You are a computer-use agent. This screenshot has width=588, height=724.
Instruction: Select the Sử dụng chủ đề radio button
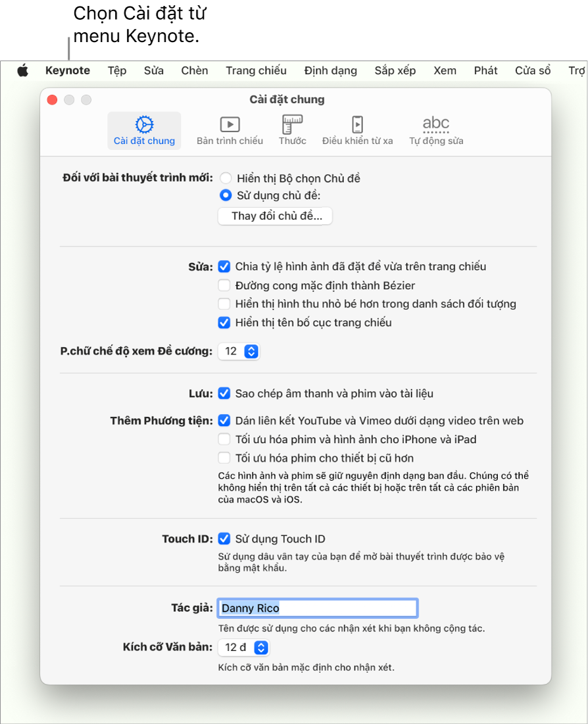(x=226, y=195)
